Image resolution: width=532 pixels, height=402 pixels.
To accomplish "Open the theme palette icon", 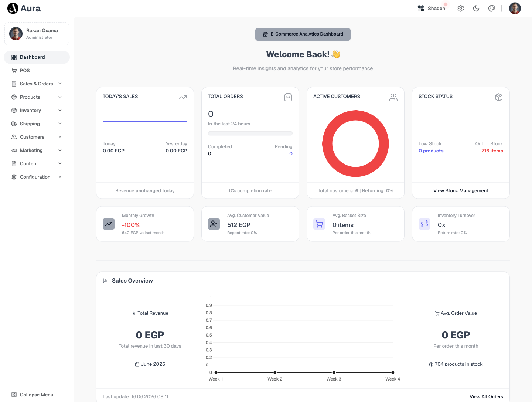I will tap(492, 8).
